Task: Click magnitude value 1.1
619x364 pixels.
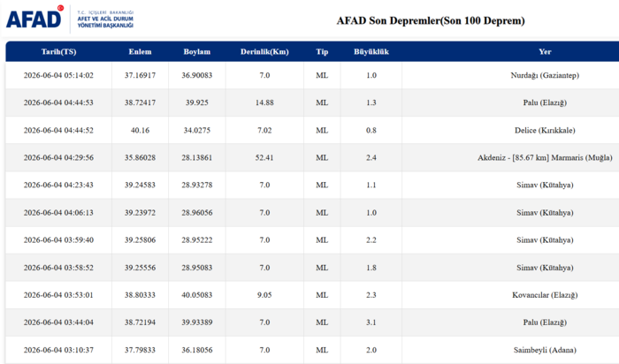Action: click(371, 185)
